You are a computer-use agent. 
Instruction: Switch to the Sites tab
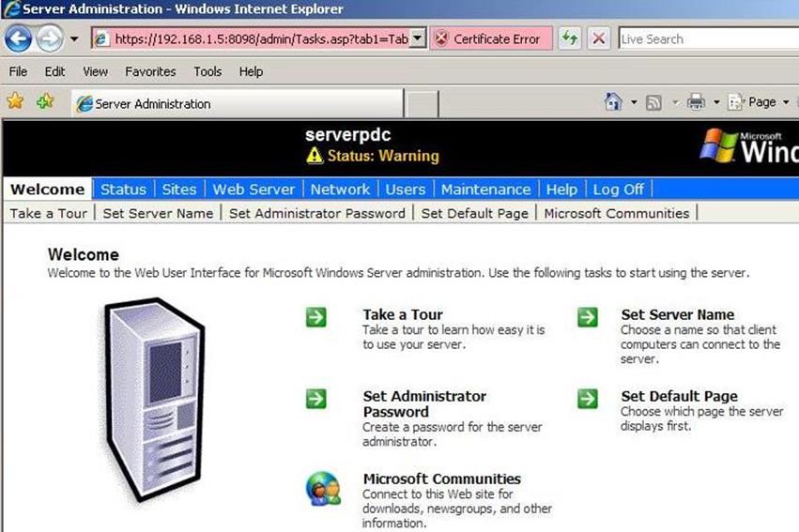(178, 190)
